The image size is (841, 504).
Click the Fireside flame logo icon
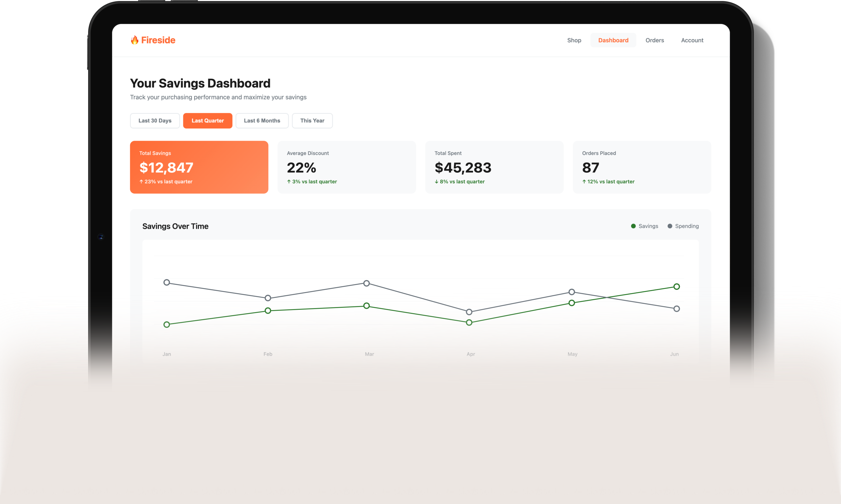[134, 40]
